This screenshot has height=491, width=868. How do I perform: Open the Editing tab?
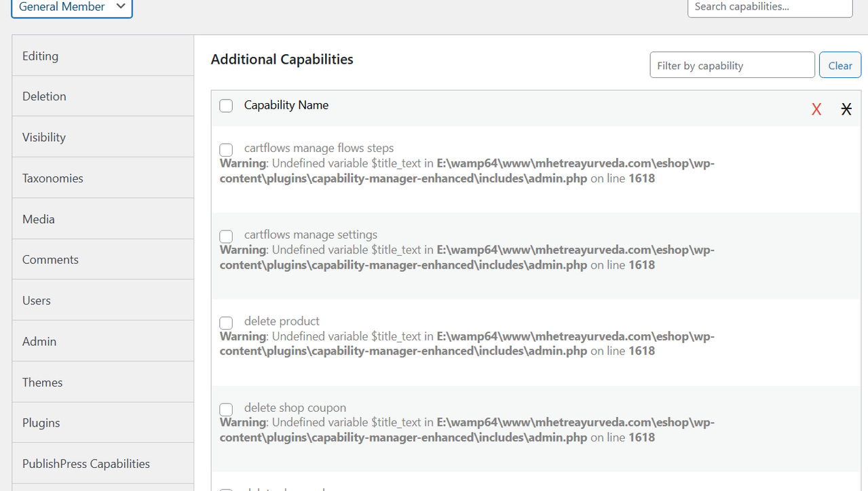(x=103, y=56)
